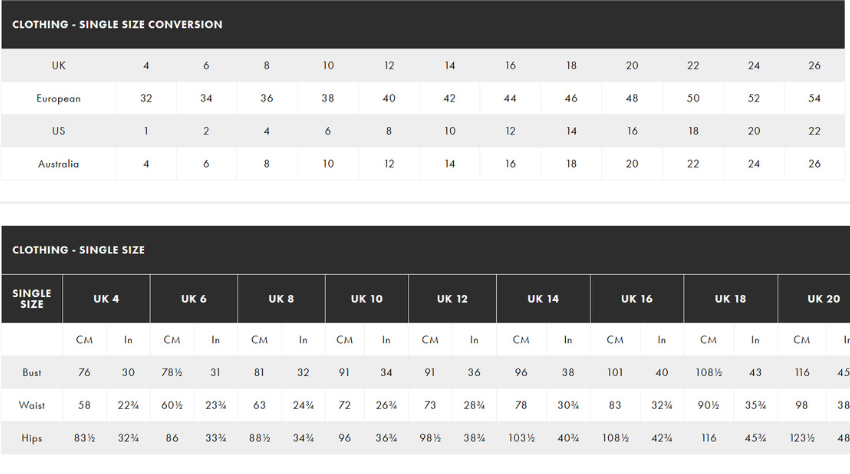
Task: Click the Clothing - Single Size heading
Action: point(78,250)
